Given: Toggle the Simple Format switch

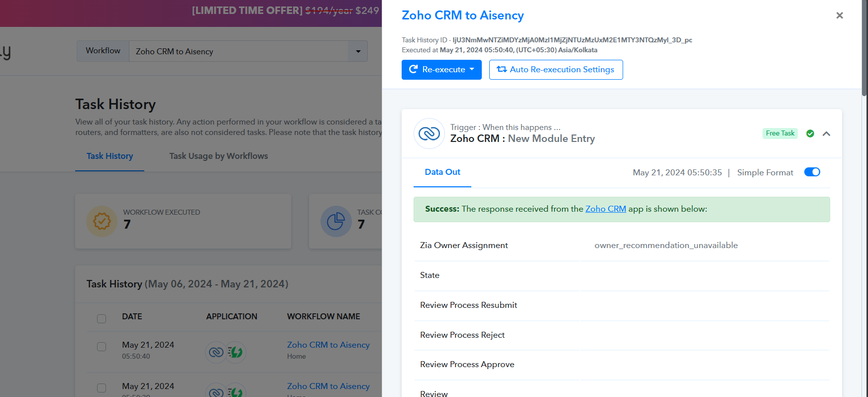Looking at the screenshot, I should point(812,172).
